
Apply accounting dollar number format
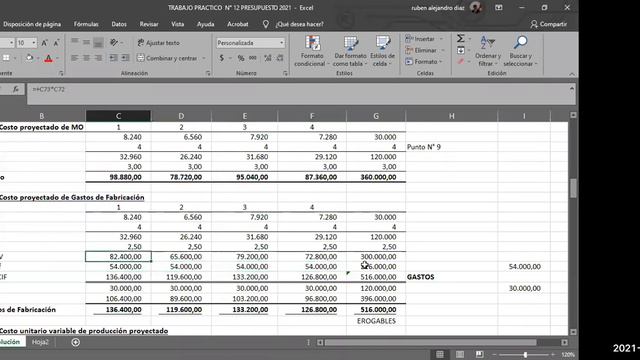[222, 58]
